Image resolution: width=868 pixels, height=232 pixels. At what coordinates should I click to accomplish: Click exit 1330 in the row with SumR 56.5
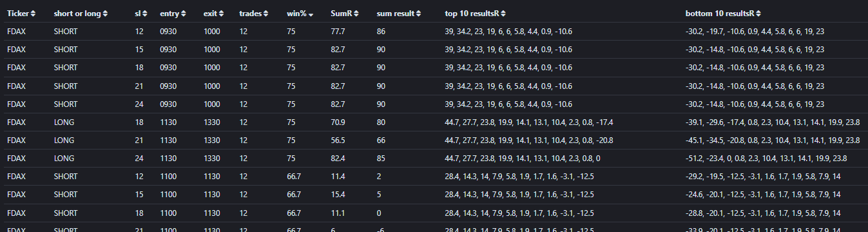pos(212,140)
